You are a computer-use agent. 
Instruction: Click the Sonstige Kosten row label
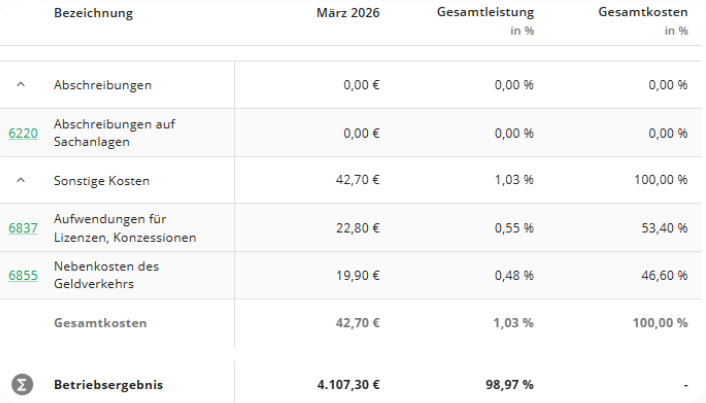[x=101, y=180]
